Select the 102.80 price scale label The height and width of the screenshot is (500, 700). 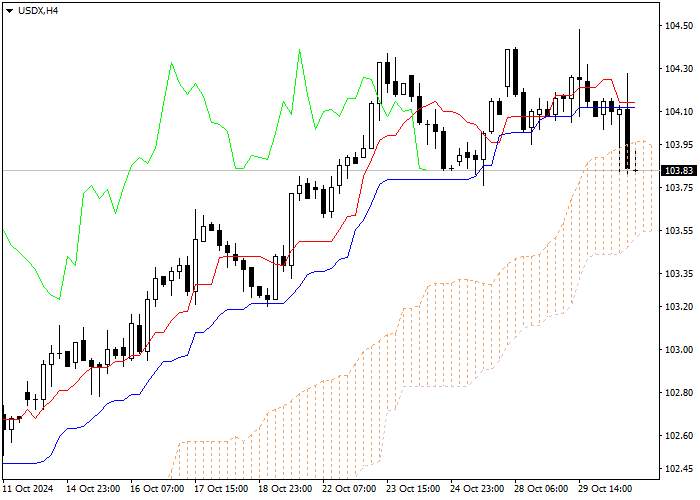coord(679,392)
